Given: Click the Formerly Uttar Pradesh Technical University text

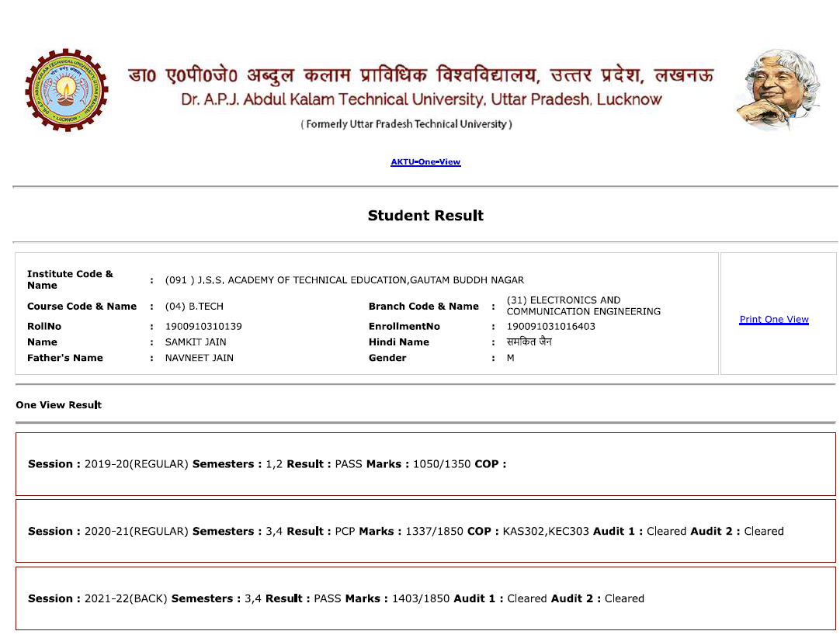Looking at the screenshot, I should pyautogui.click(x=406, y=124).
